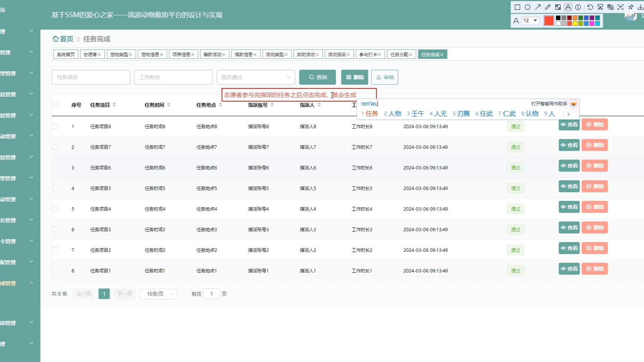
Task: Expand the second sidebar menu chevron
Action: pyautogui.click(x=32, y=52)
